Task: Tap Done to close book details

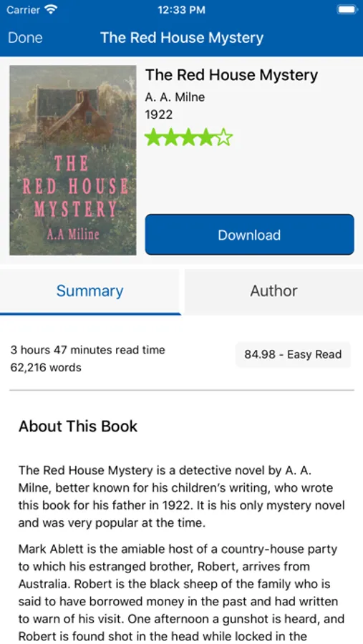Action: (x=25, y=38)
